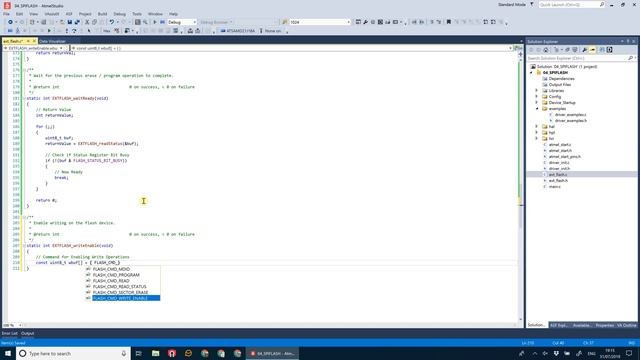The image size is (640, 360).
Task: Open the Output tab at bottom
Action: pos(27,333)
